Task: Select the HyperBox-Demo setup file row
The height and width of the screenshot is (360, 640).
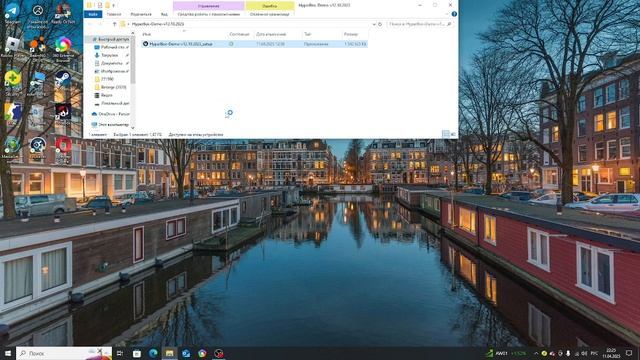Action: [x=254, y=44]
